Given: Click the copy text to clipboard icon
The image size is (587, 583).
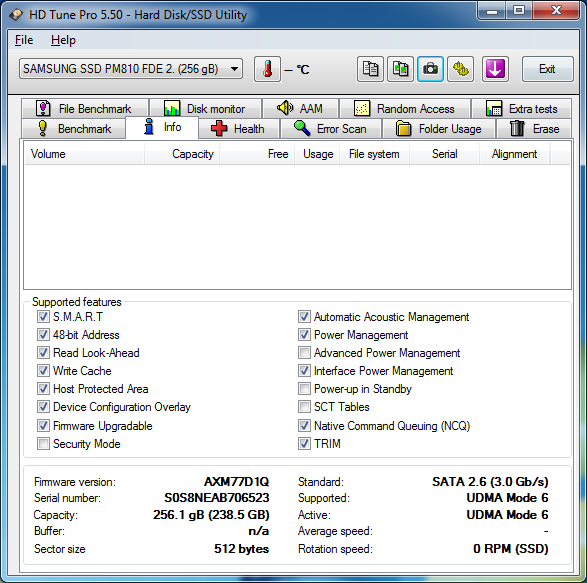Looking at the screenshot, I should 370,69.
